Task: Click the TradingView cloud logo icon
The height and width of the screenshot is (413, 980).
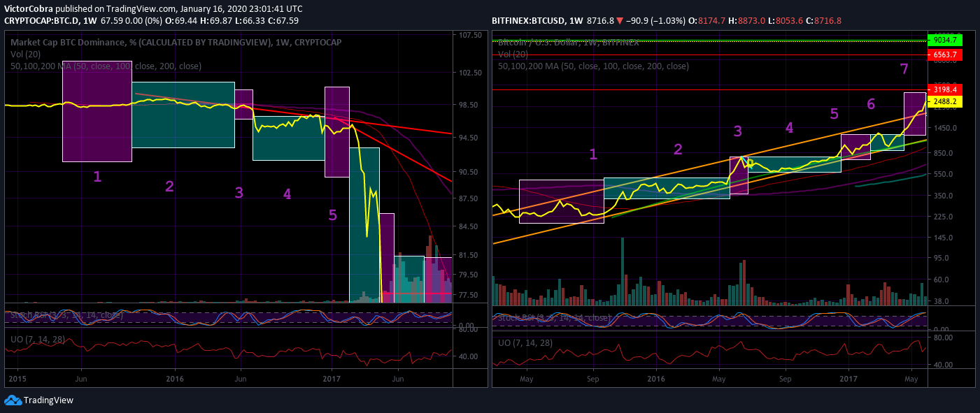Action: (13, 400)
